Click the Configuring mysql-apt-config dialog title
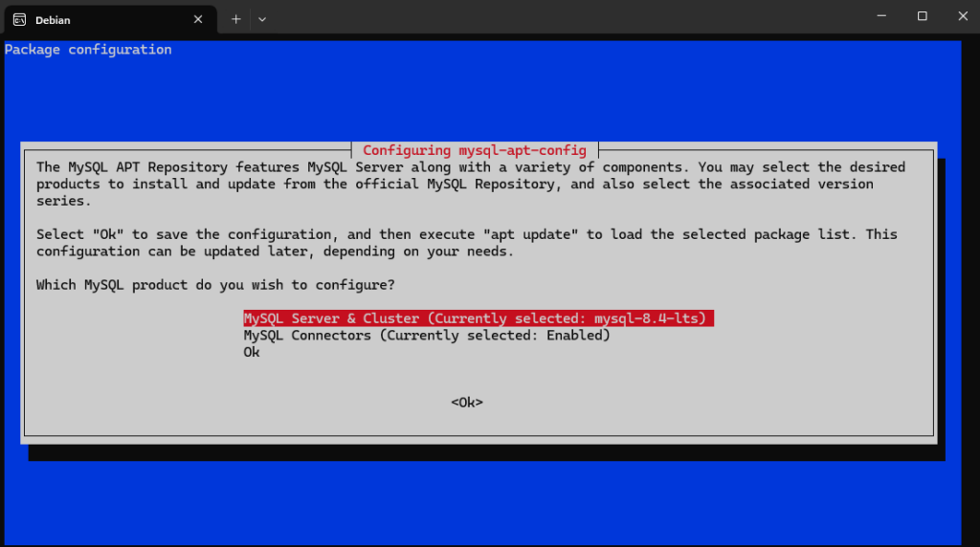The width and height of the screenshot is (980, 547). [475, 150]
